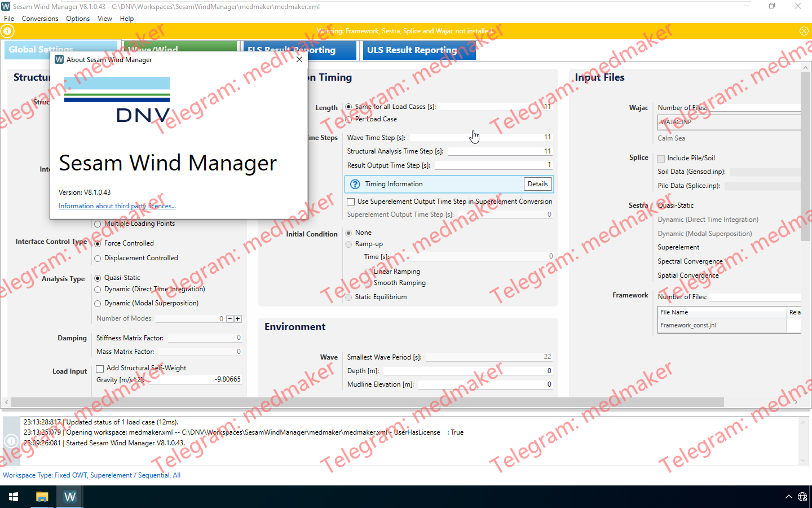812x508 pixels.
Task: Click the vertical scrollbar of Input Files panel
Action: point(805,157)
